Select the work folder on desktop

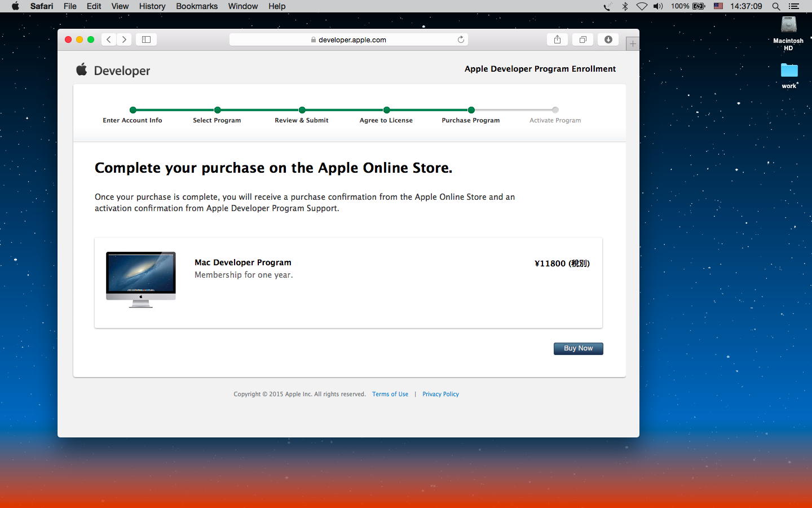[x=789, y=76]
